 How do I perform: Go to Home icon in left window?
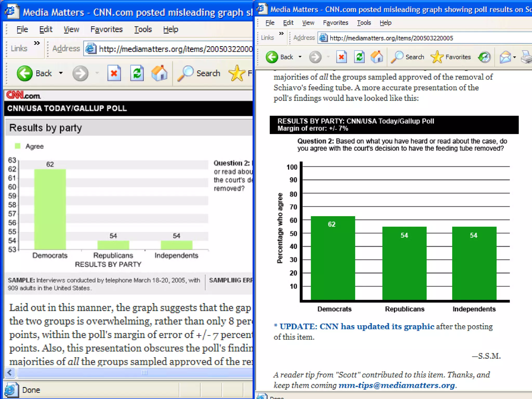pyautogui.click(x=159, y=74)
